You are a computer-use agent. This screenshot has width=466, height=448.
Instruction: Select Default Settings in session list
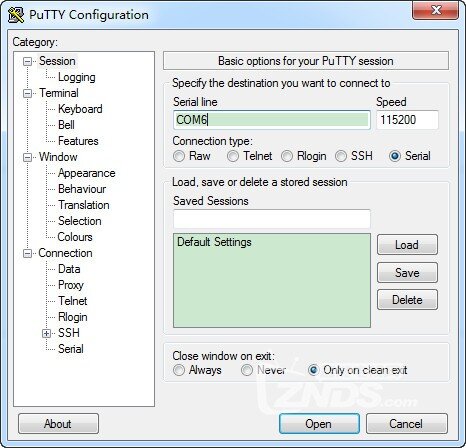pyautogui.click(x=214, y=242)
